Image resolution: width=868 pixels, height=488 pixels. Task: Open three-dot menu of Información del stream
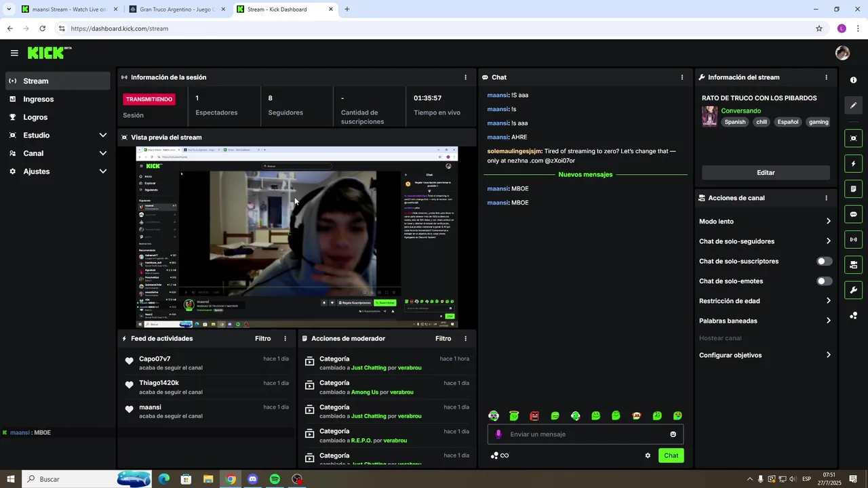point(826,77)
